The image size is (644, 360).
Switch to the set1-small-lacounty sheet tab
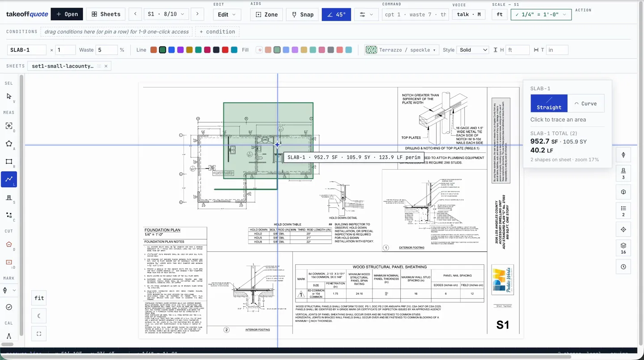63,66
